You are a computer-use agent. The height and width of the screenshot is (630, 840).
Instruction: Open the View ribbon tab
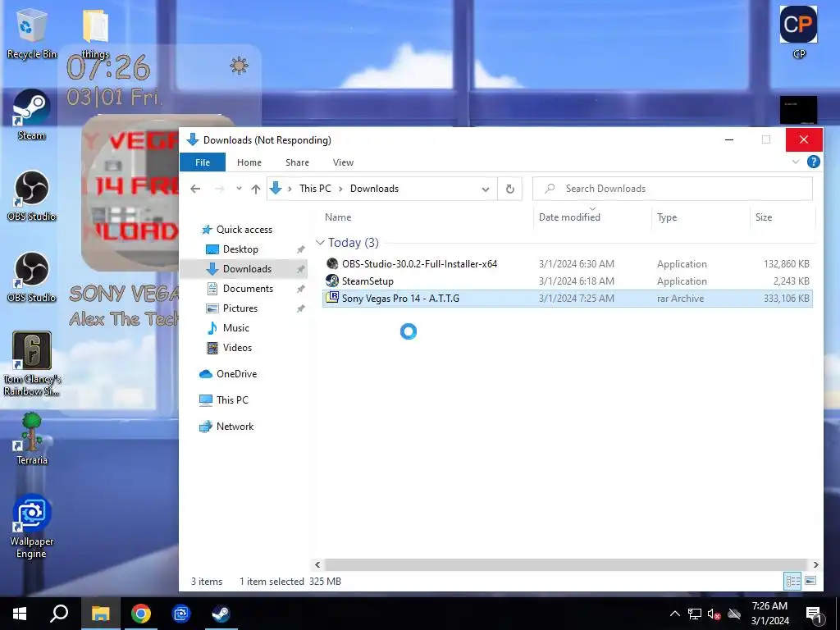(x=343, y=162)
